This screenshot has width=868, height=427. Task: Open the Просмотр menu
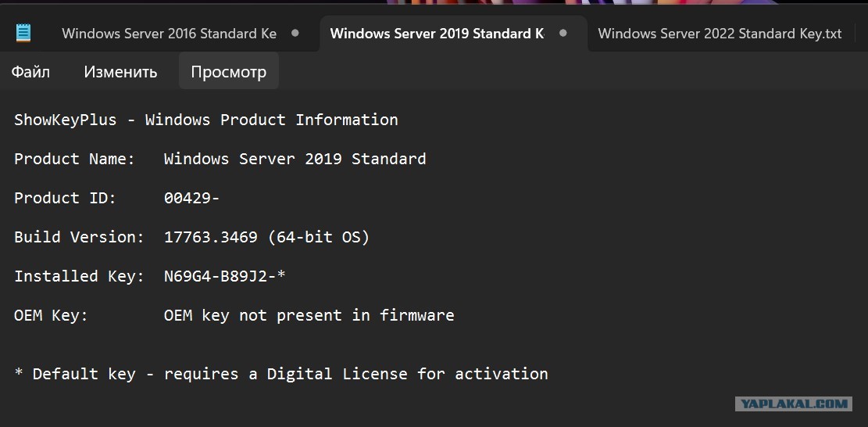coord(229,72)
